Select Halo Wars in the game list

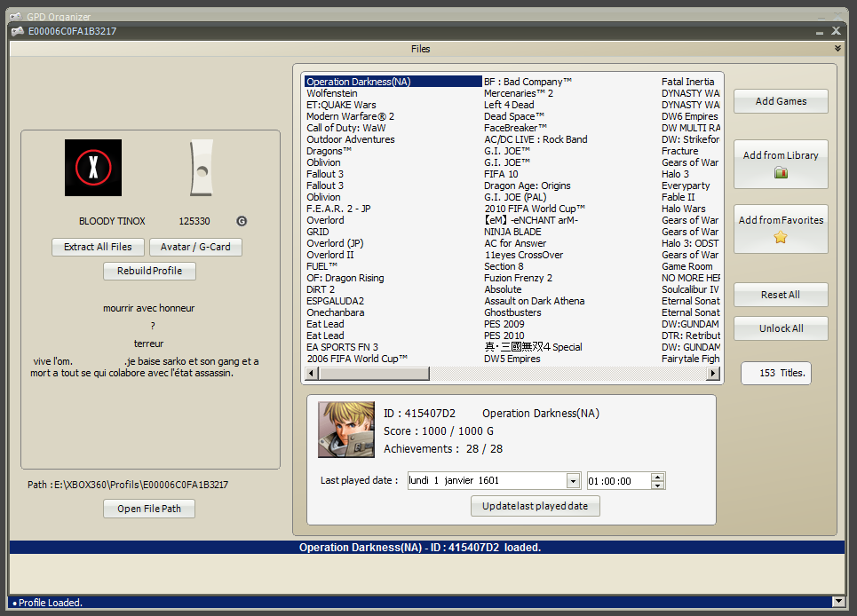(x=683, y=209)
